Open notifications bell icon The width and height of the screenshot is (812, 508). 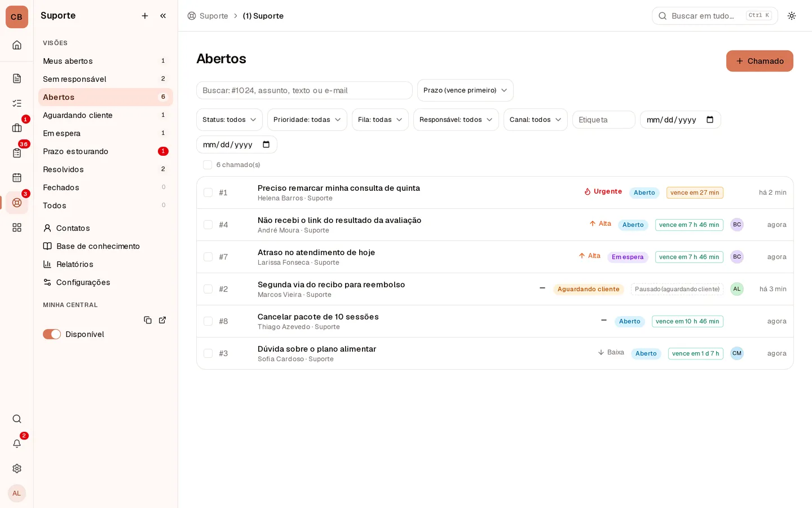tap(17, 444)
